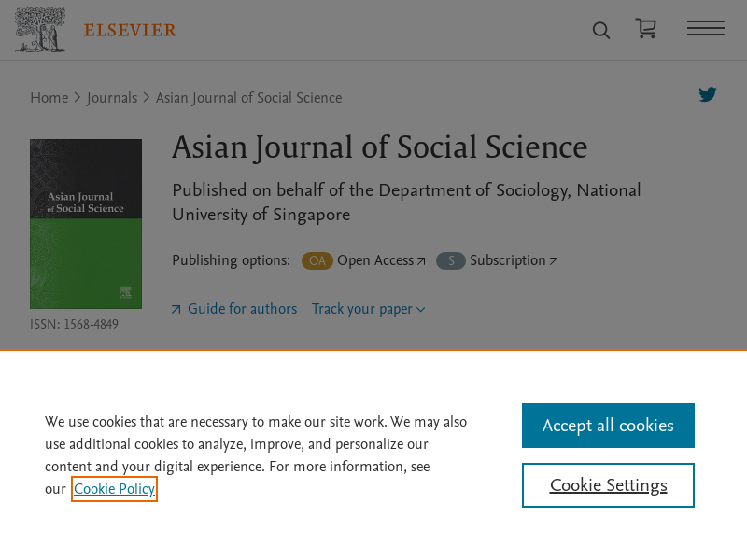
Task: Open the shopping cart icon
Action: 646,29
